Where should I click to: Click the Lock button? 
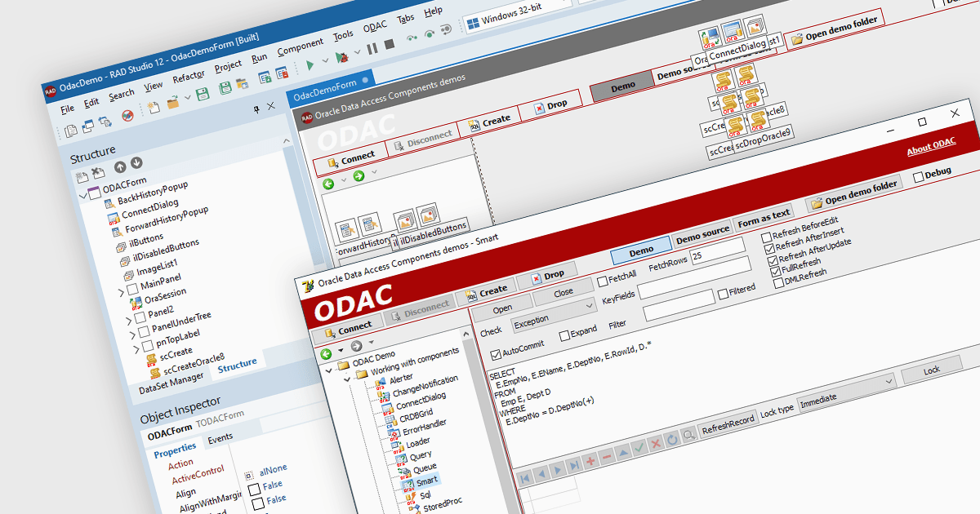pos(932,370)
